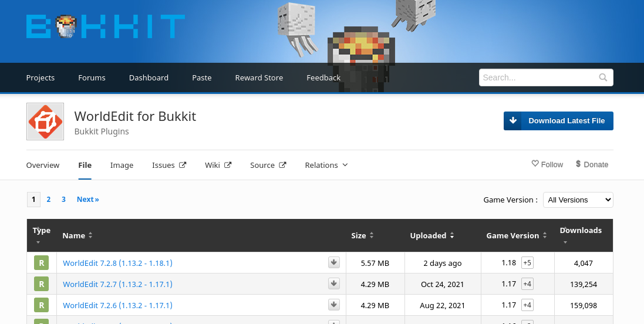Sort by Name using sort arrows
Screen dimensions: 644x324
click(x=90, y=235)
